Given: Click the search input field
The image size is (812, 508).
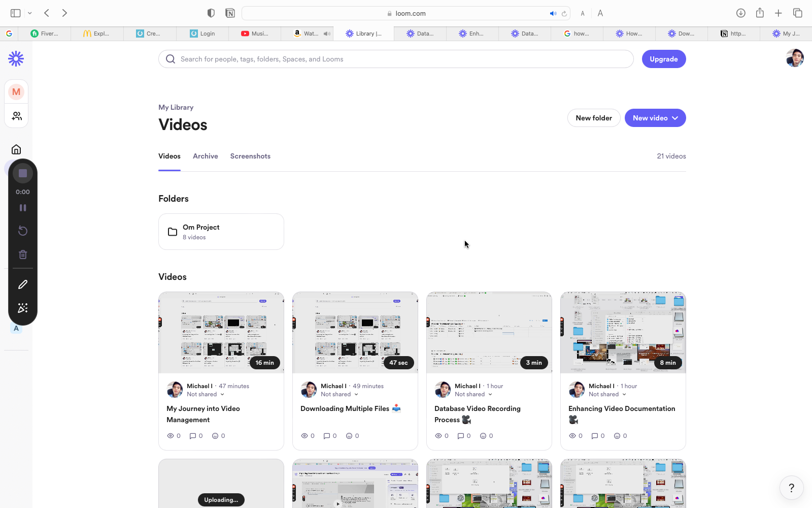Looking at the screenshot, I should pos(396,59).
